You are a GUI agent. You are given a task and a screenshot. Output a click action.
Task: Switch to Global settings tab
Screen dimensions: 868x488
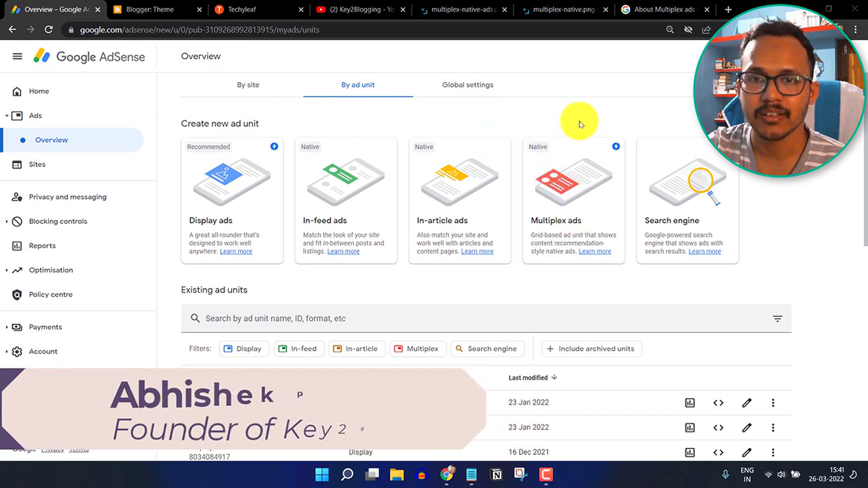pos(468,85)
